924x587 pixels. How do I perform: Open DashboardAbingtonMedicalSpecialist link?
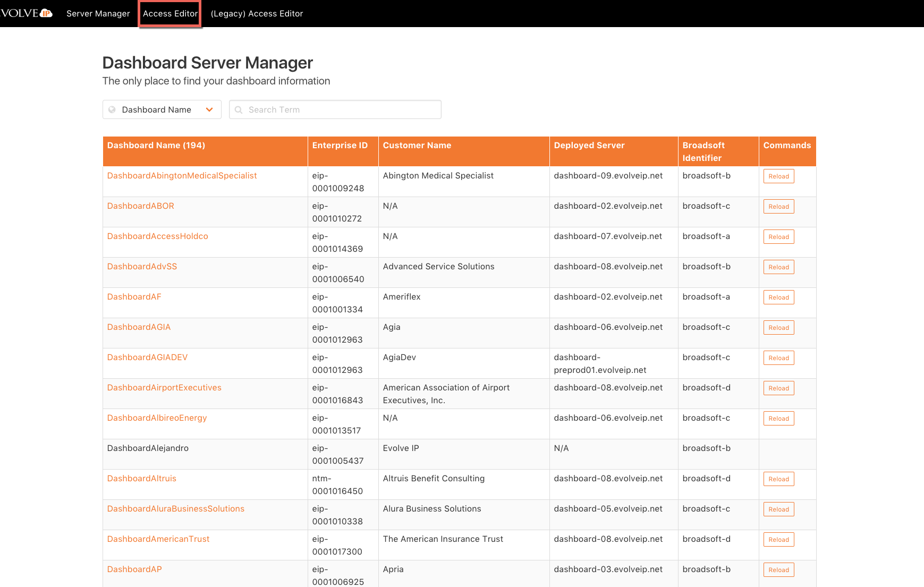coord(182,176)
